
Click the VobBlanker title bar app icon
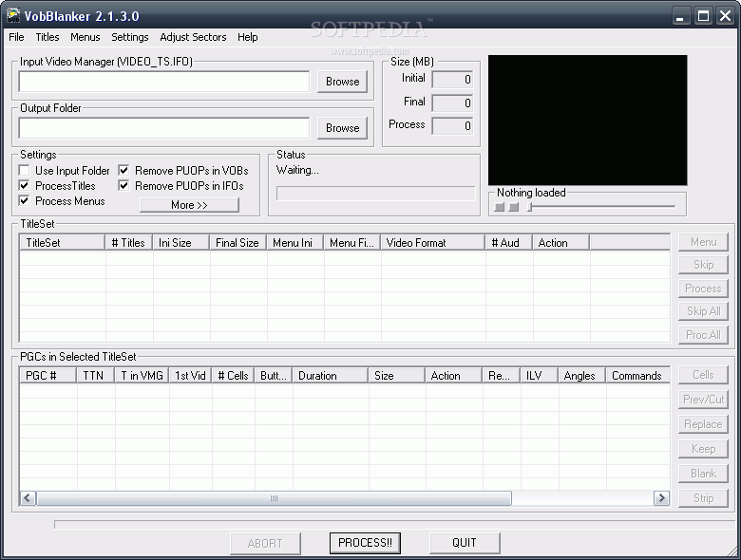click(x=13, y=15)
